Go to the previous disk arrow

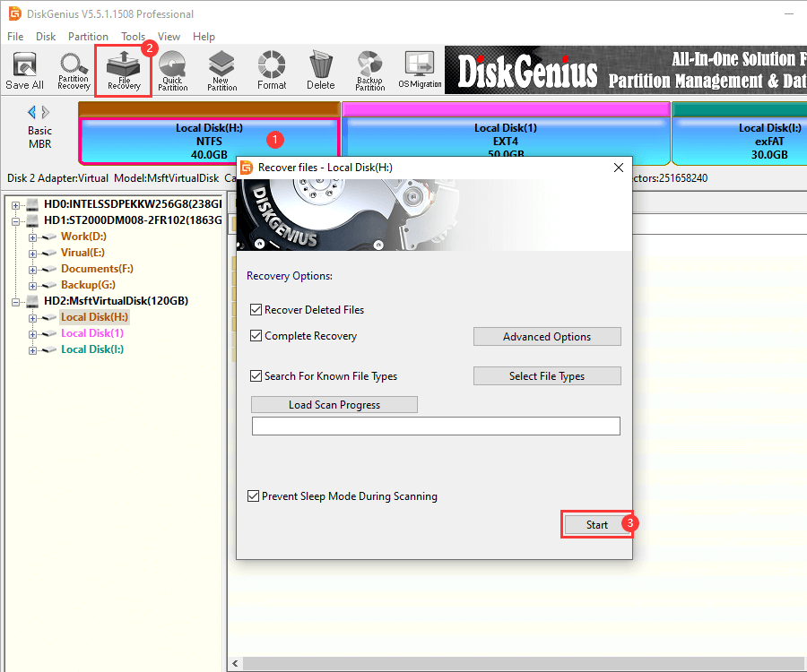pos(32,112)
